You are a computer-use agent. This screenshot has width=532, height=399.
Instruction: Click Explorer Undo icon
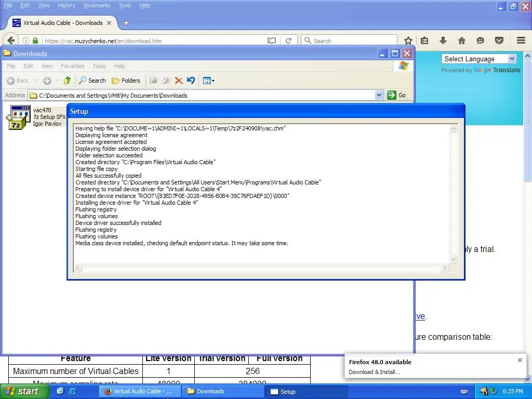point(191,81)
